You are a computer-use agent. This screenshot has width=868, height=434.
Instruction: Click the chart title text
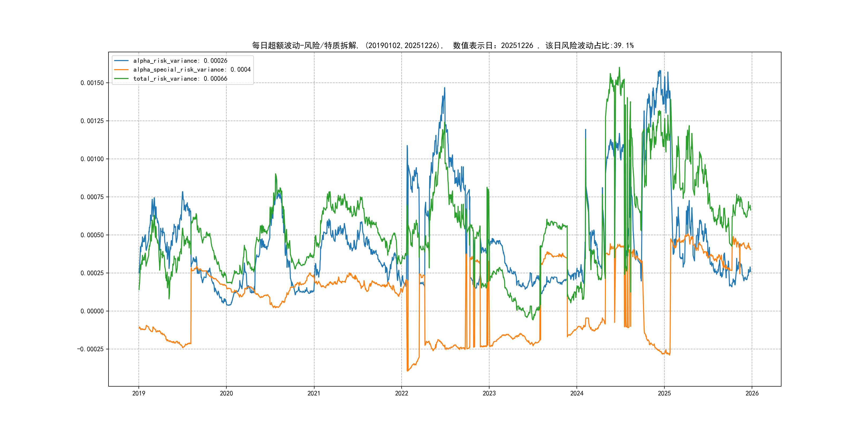443,46
